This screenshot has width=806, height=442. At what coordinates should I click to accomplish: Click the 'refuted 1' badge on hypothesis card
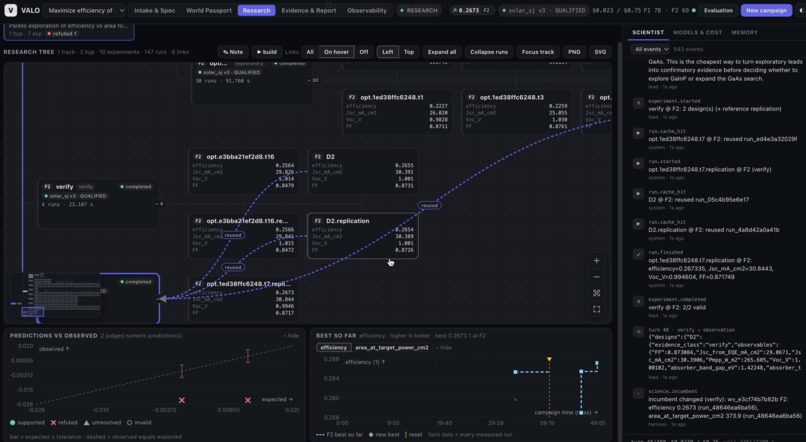click(x=62, y=33)
